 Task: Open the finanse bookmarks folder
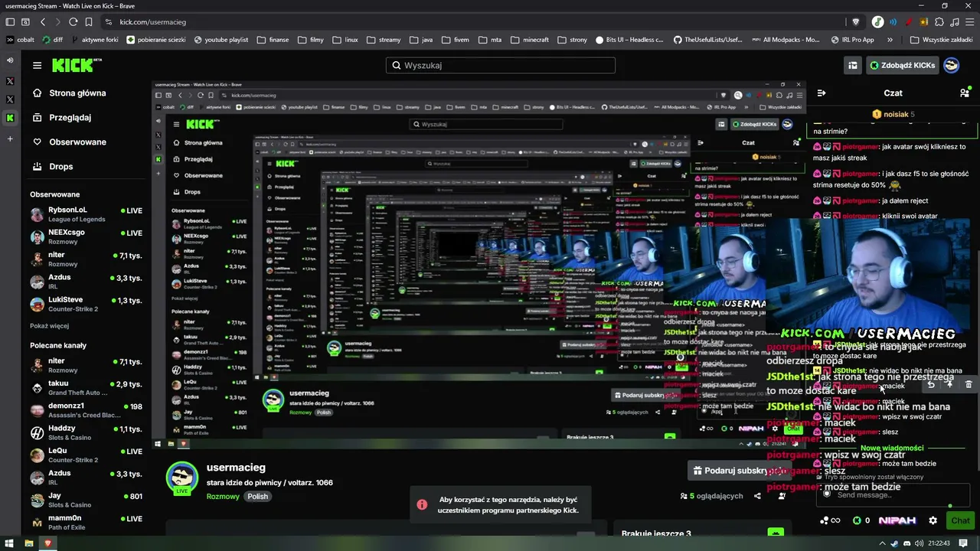(273, 40)
